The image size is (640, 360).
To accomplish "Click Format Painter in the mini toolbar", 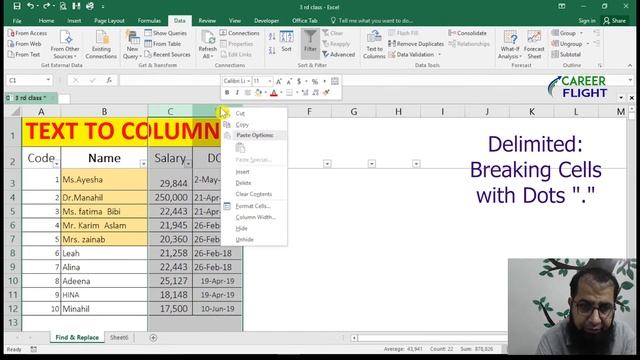I will click(326, 93).
